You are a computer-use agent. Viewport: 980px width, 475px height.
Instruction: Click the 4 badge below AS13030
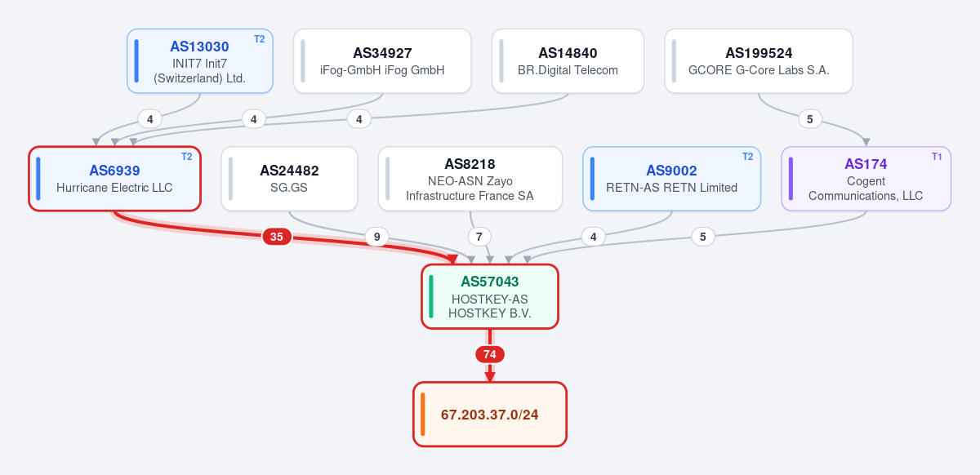[149, 119]
